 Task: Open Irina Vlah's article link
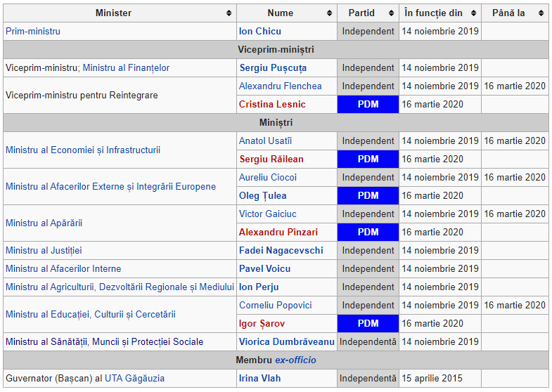[x=260, y=379]
